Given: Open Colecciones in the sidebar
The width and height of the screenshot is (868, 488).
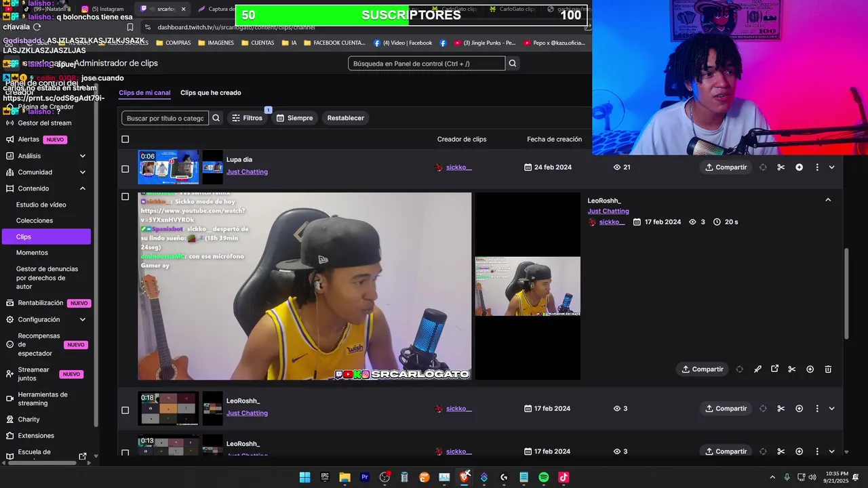Looking at the screenshot, I should tap(35, 220).
